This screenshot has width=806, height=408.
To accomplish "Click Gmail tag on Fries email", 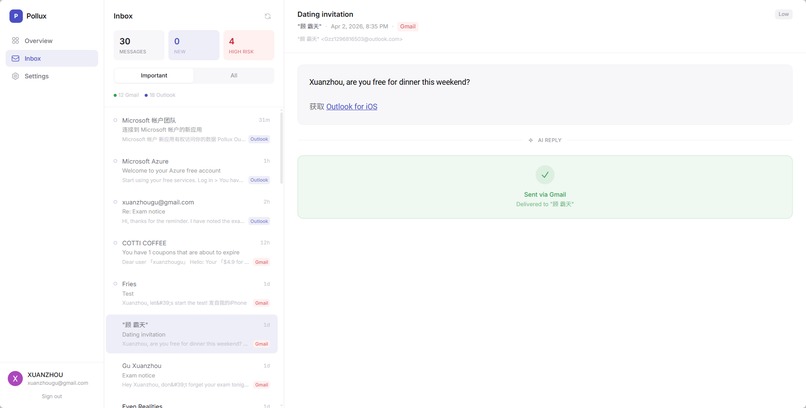I will pos(262,303).
